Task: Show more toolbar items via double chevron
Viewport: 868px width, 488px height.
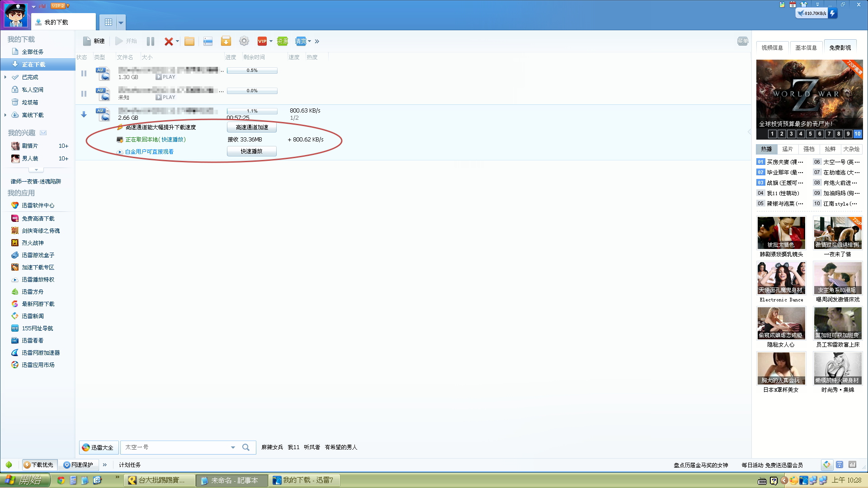Action: 317,41
